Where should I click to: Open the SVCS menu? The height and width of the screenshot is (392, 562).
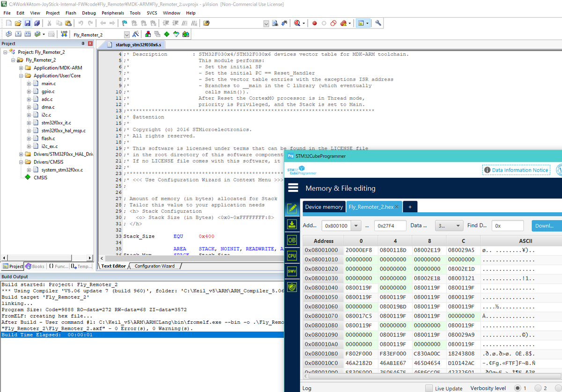pos(152,13)
